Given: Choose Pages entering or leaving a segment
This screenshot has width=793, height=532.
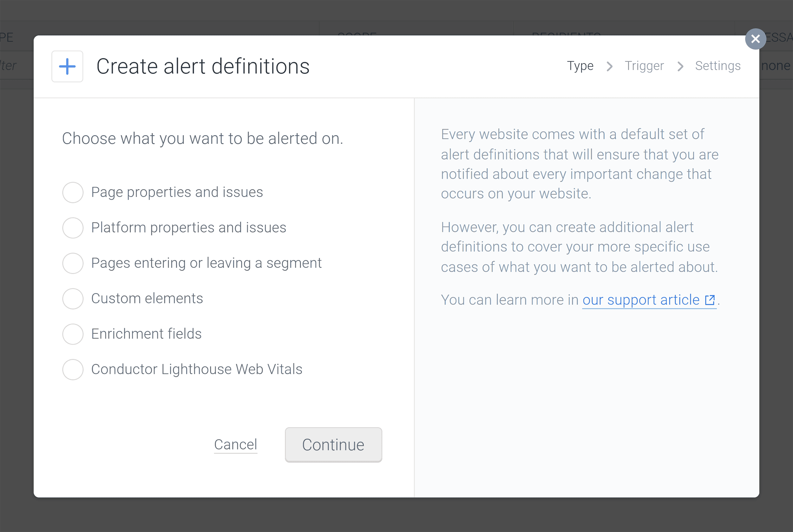Looking at the screenshot, I should [73, 263].
